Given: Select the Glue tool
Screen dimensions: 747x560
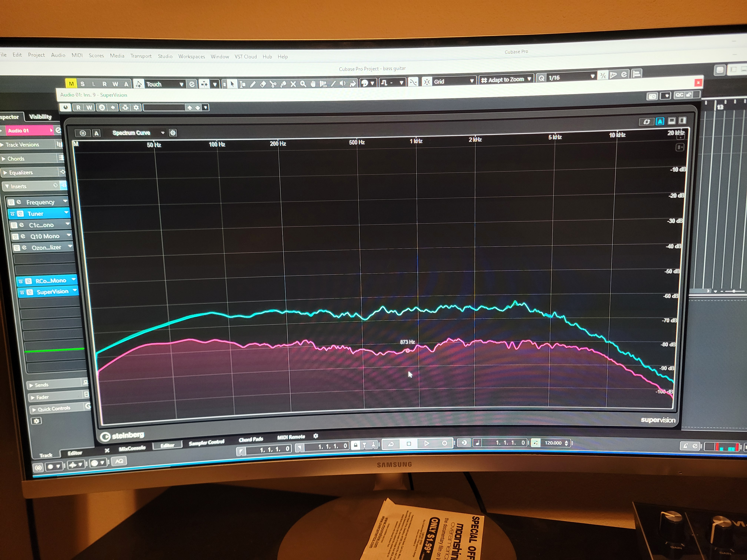Looking at the screenshot, I should pos(283,84).
